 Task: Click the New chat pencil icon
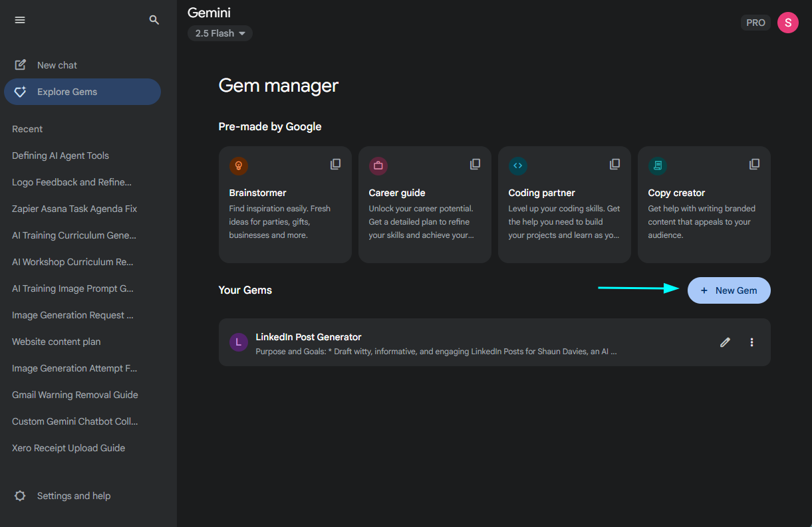click(21, 64)
